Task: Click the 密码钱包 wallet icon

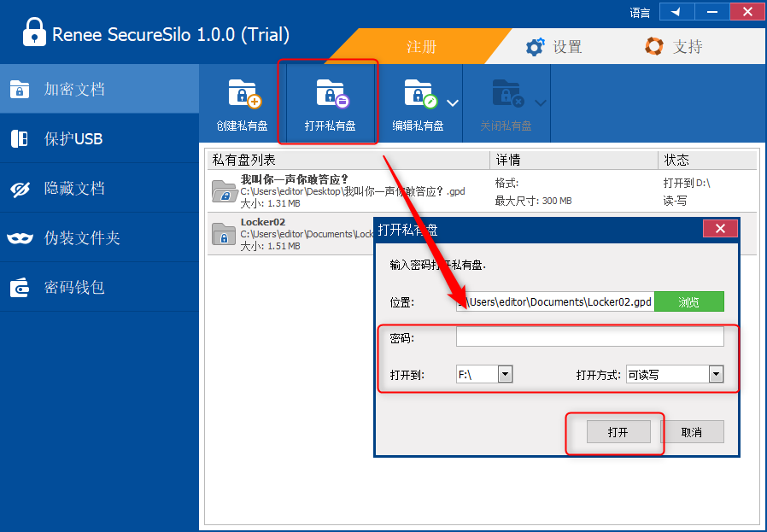Action: [20, 288]
